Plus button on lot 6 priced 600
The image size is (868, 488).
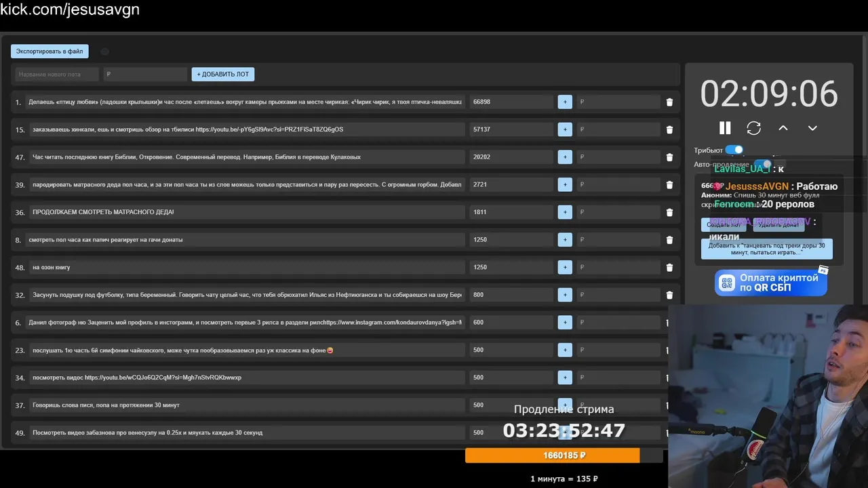[x=565, y=322]
